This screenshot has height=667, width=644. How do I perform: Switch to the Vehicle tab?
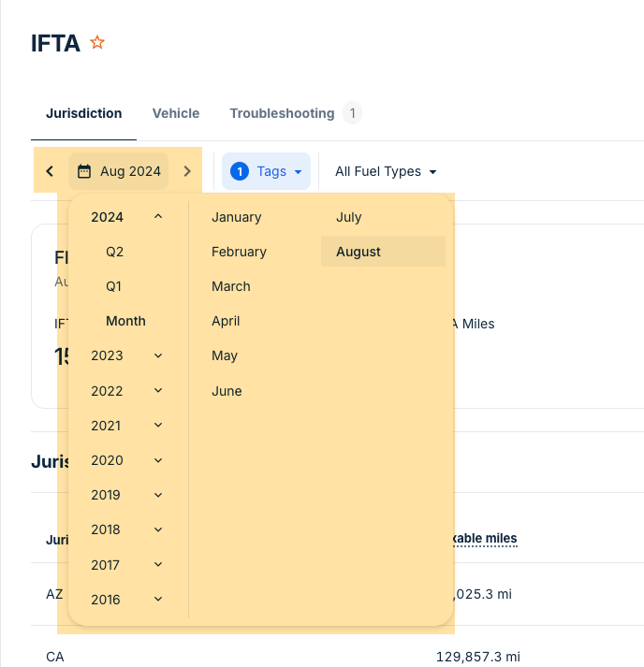pyautogui.click(x=176, y=113)
